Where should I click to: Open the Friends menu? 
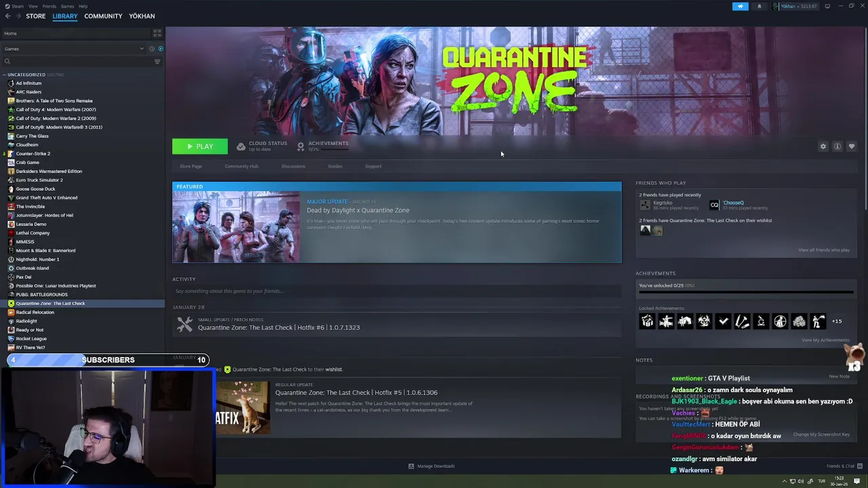[x=50, y=6]
